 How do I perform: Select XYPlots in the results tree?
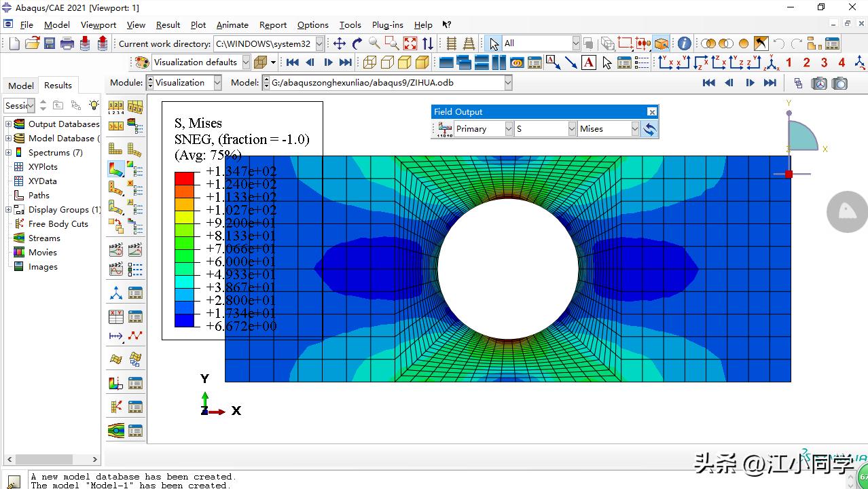coord(43,167)
